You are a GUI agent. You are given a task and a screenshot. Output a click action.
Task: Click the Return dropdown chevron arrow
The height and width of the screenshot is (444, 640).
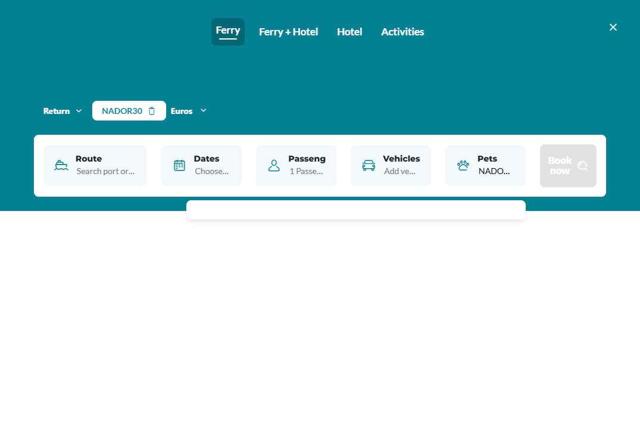[79, 111]
